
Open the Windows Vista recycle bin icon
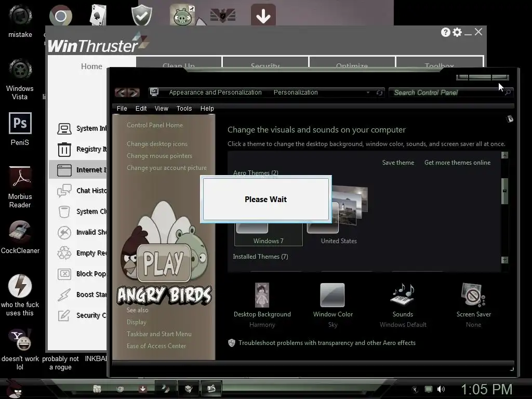pos(20,70)
